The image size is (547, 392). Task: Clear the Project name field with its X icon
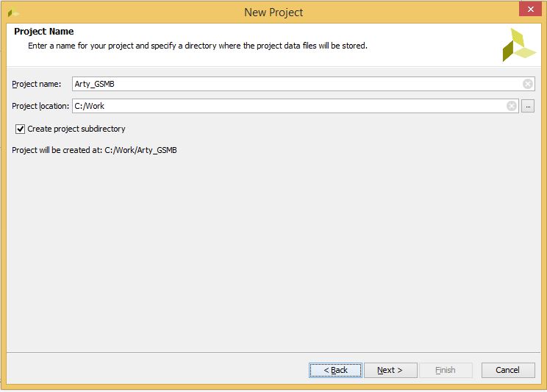tap(527, 84)
